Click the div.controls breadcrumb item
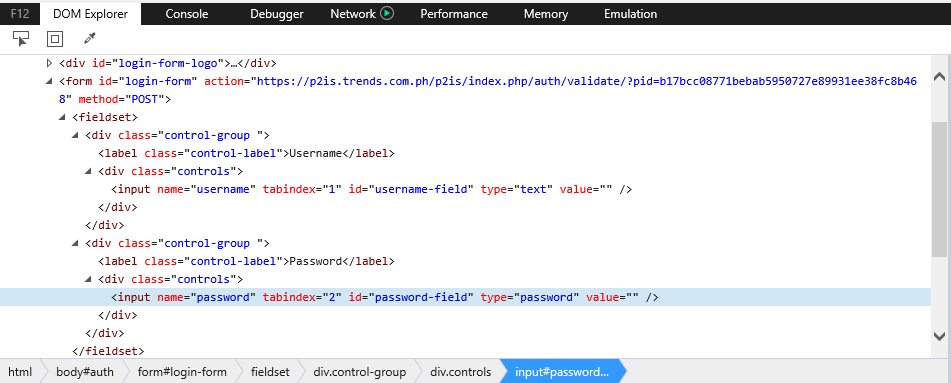This screenshot has height=383, width=951. coord(461,371)
